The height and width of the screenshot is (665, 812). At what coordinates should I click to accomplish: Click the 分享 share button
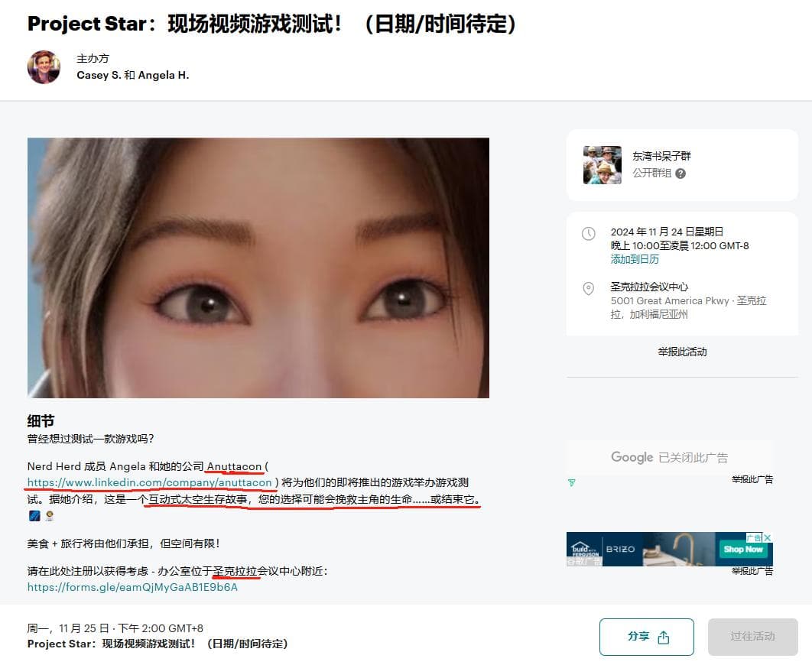[646, 637]
